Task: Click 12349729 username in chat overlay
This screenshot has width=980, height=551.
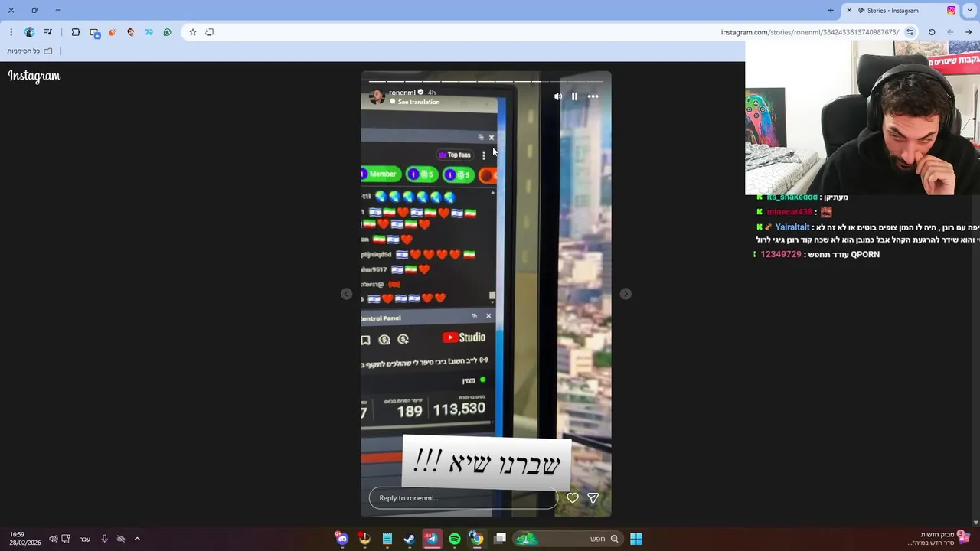Action: pyautogui.click(x=780, y=254)
